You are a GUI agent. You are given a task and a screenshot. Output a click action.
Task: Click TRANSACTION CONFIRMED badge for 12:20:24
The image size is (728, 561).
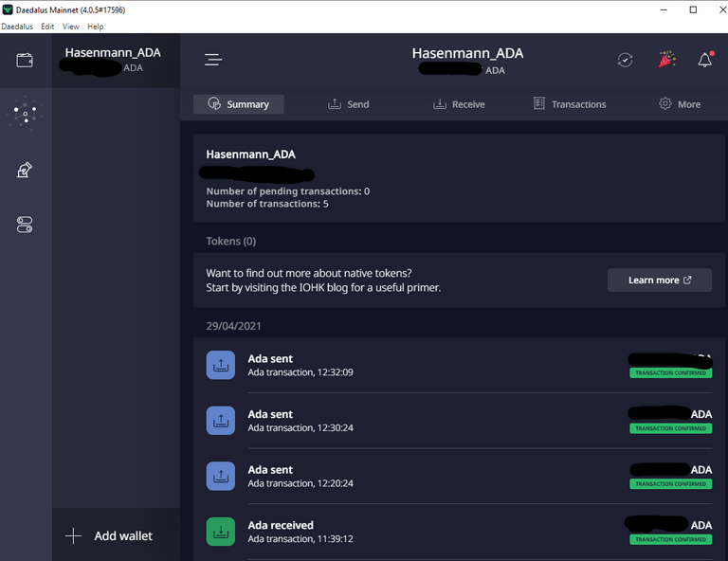[x=671, y=484]
